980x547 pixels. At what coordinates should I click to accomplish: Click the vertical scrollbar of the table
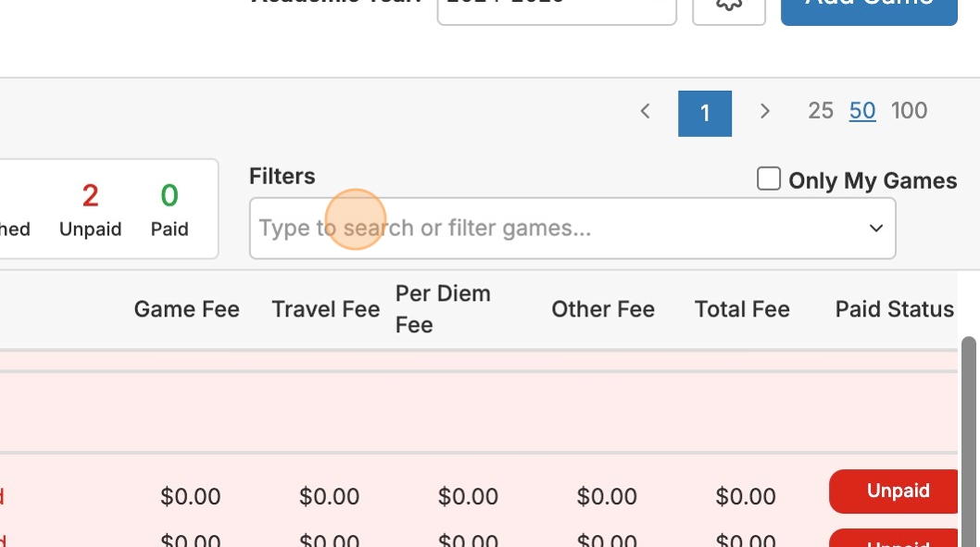tap(969, 435)
